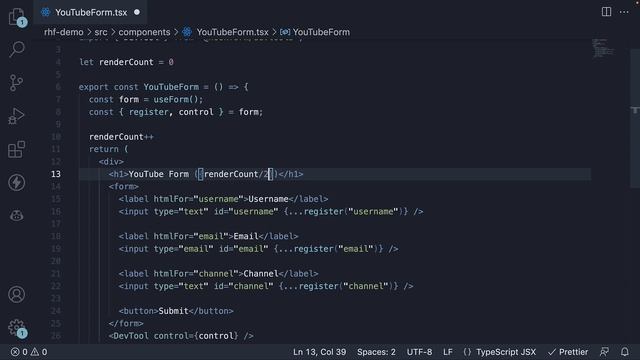Open the Explorer view in activity bar
640x360 pixels.
coord(17,17)
